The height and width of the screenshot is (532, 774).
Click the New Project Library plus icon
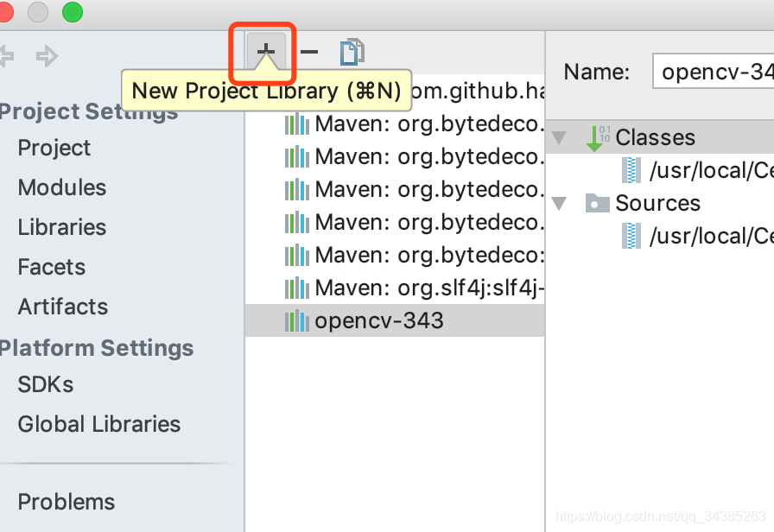tap(264, 51)
